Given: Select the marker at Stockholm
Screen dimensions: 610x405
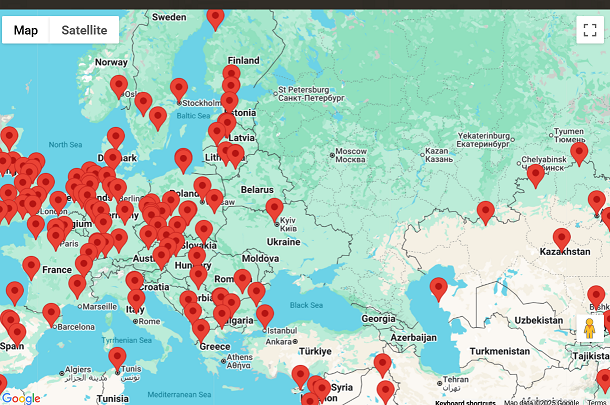Looking at the screenshot, I should coord(179,88).
